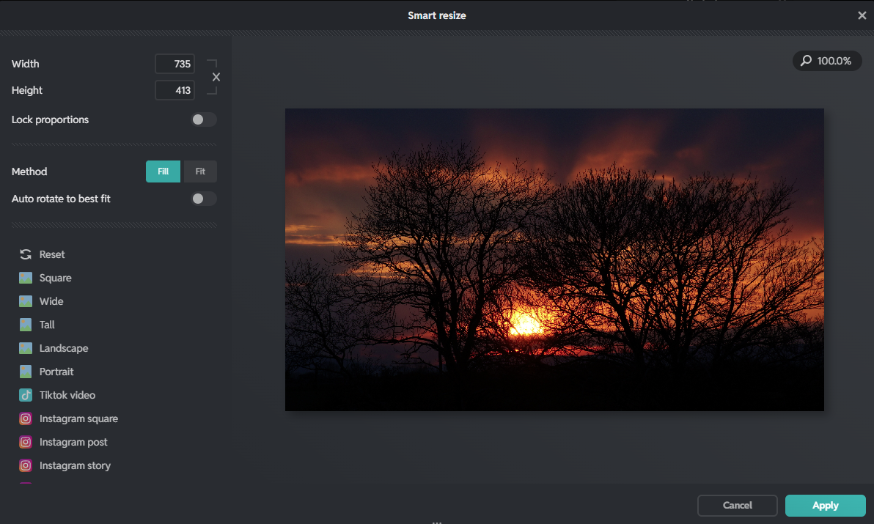Image resolution: width=874 pixels, height=524 pixels.
Task: Click the Reset circular arrows icon
Action: coord(26,254)
